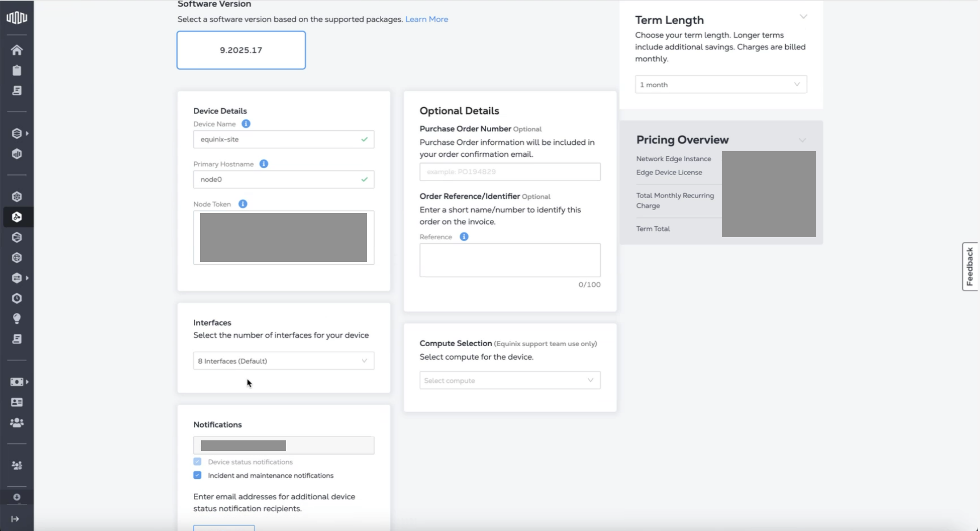
Task: Click the Purchase Order Number input field
Action: tap(510, 172)
